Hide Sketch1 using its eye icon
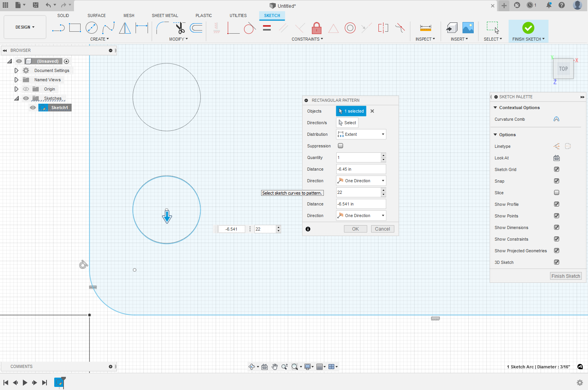This screenshot has width=588, height=390. [33, 108]
